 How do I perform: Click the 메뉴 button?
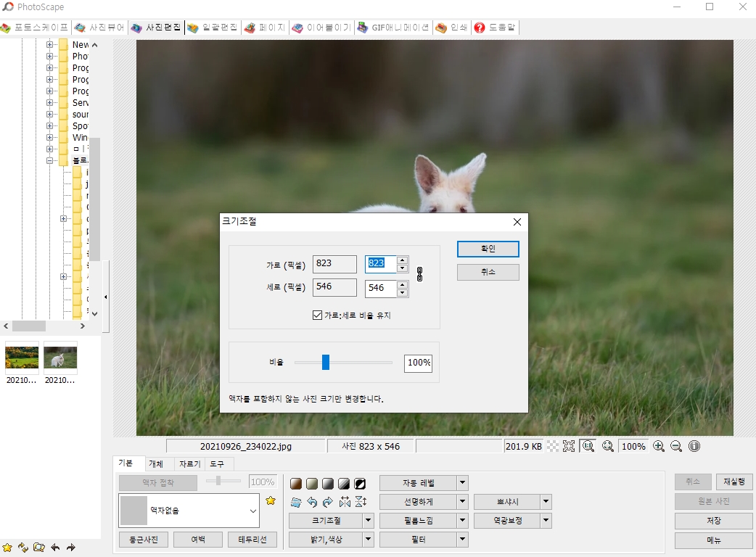coord(714,540)
